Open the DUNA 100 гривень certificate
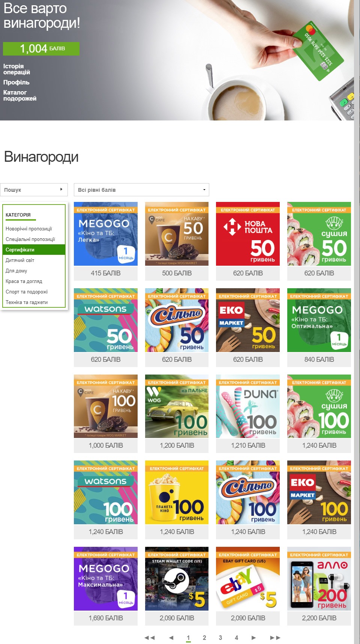The width and height of the screenshot is (360, 644). 248,413
